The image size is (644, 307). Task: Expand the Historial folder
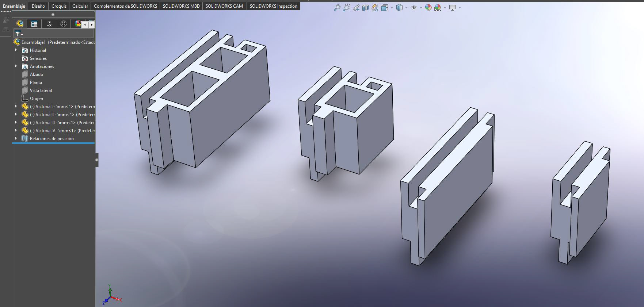[x=16, y=50]
